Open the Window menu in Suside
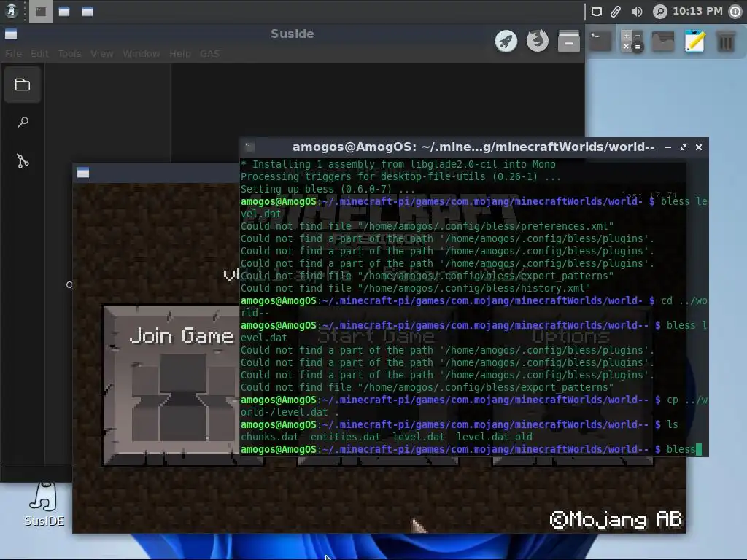Viewport: 747px width, 560px height. pos(141,54)
